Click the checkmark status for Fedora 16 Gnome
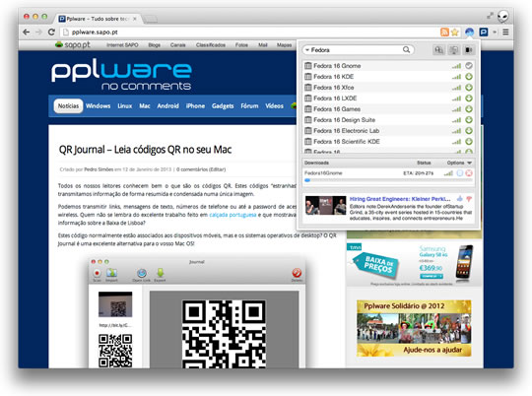The height and width of the screenshot is (396, 532). point(469,66)
